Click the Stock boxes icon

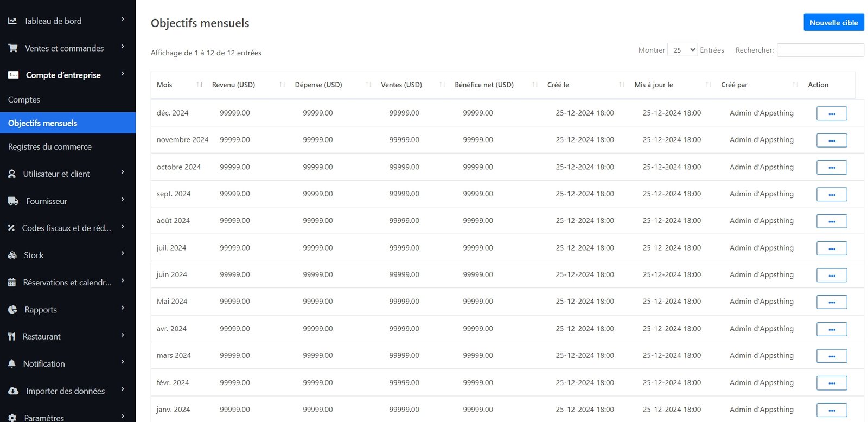point(12,255)
